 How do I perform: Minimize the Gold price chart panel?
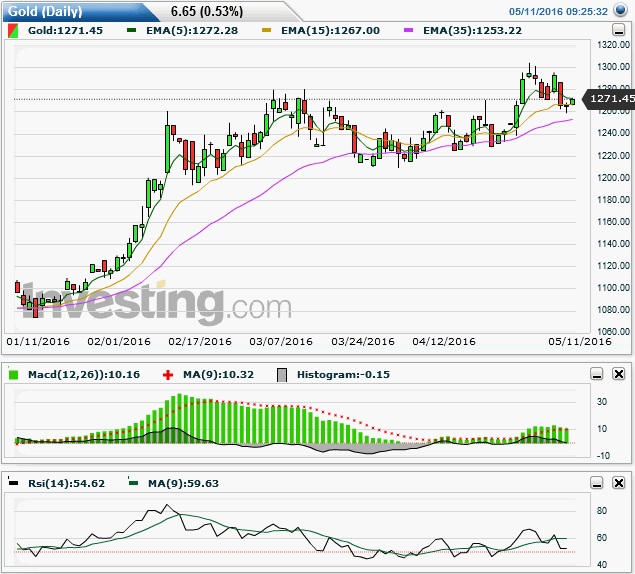[618, 30]
